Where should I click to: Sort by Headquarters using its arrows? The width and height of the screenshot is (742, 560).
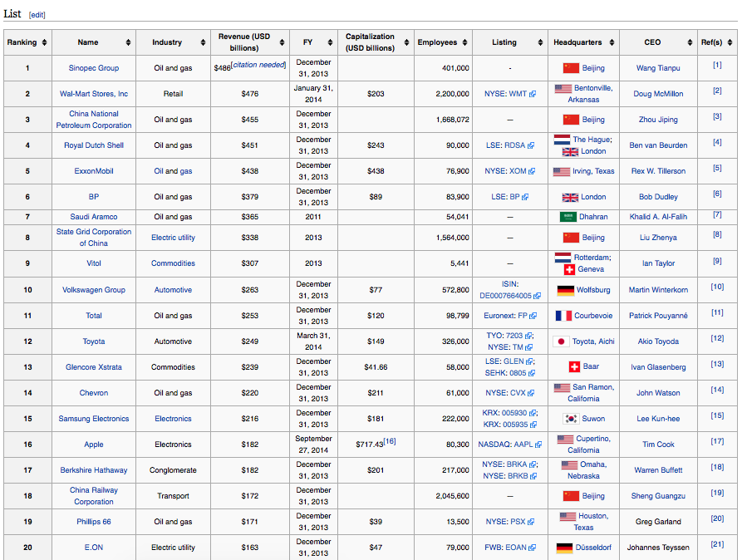click(612, 42)
